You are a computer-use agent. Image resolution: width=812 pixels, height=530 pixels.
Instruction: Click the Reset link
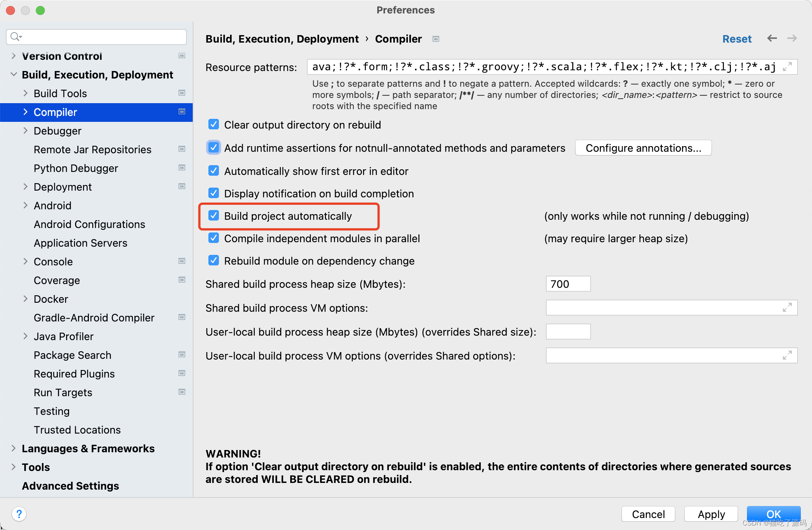click(x=737, y=38)
